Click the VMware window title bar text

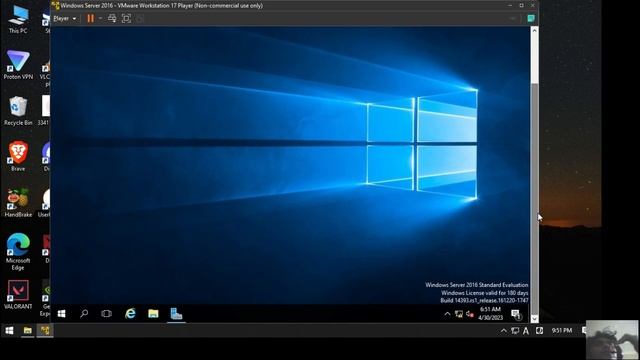(162, 6)
